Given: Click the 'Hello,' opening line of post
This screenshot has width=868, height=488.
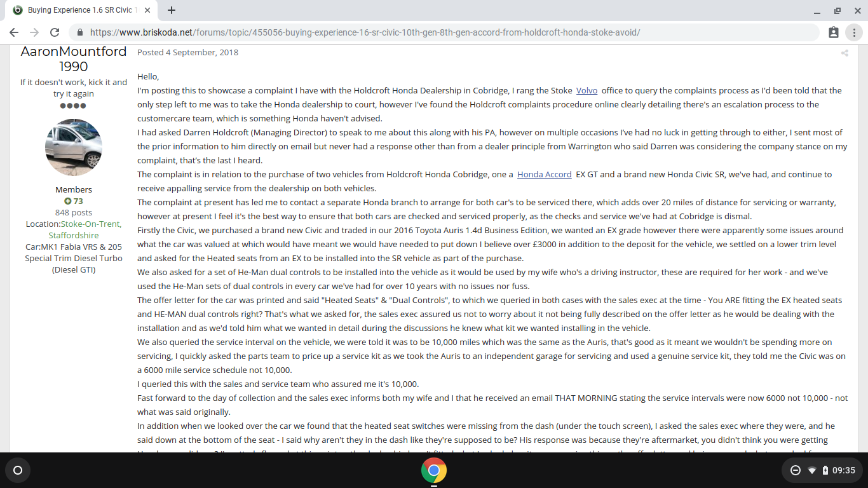Looking at the screenshot, I should point(148,76).
